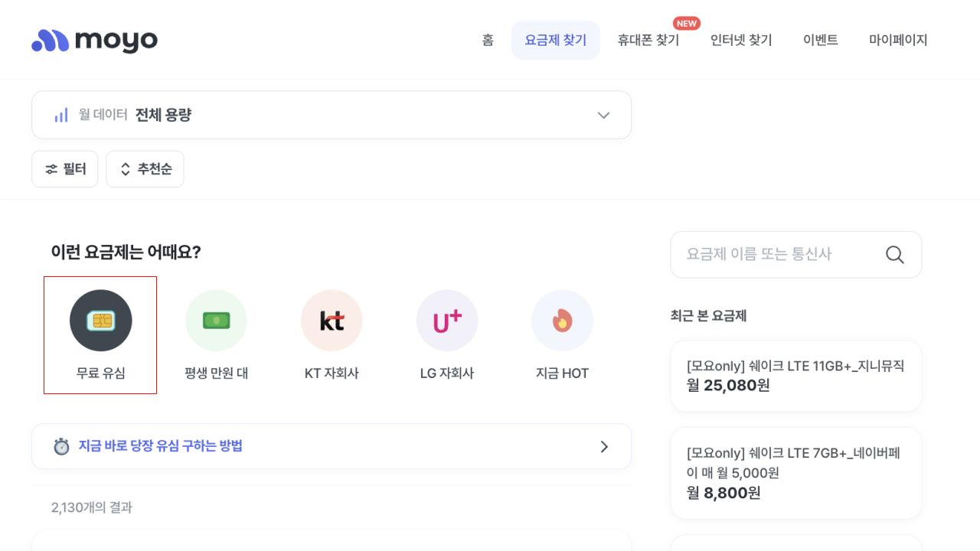Expand the SIM guide with the right chevron

coord(603,445)
